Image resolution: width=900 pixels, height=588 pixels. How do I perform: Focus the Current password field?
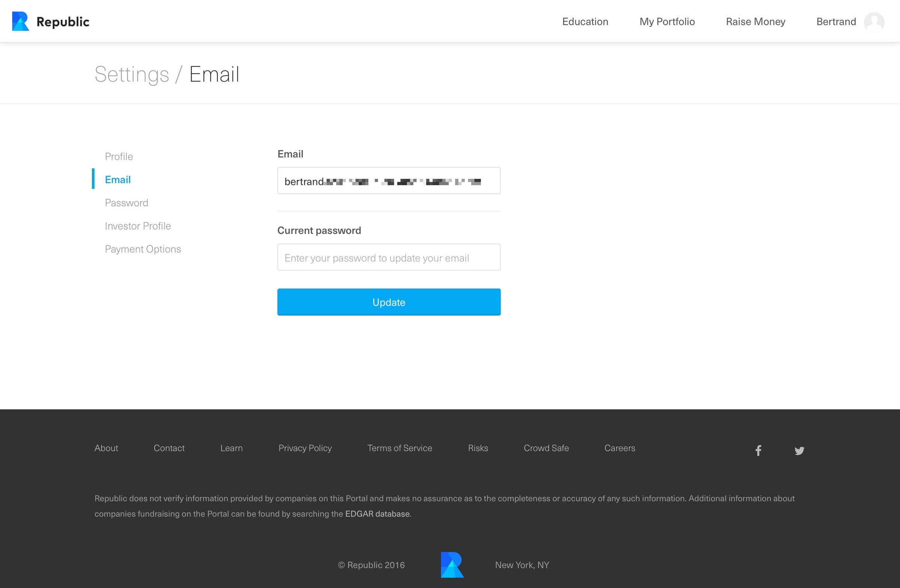pyautogui.click(x=389, y=257)
